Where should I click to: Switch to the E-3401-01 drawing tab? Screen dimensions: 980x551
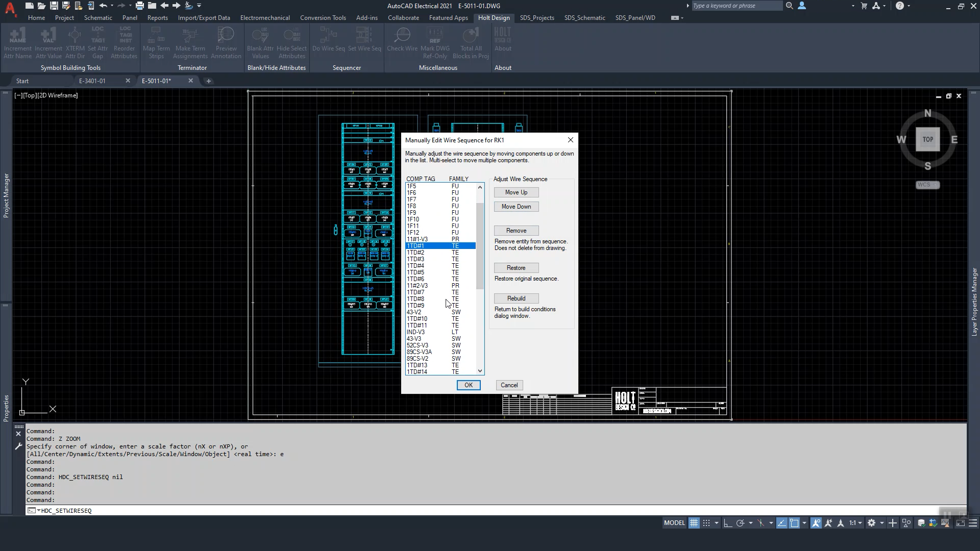point(92,81)
